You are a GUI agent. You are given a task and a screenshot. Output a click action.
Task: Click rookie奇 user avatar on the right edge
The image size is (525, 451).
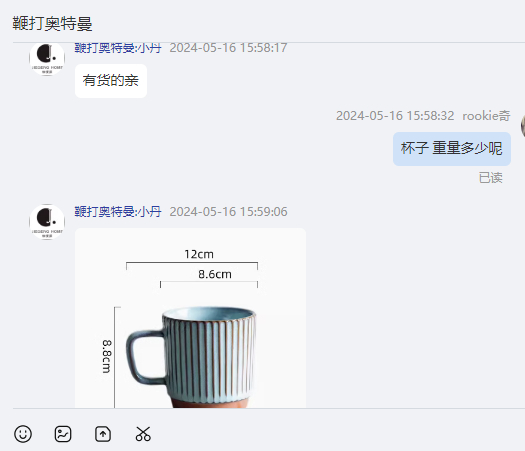523,126
